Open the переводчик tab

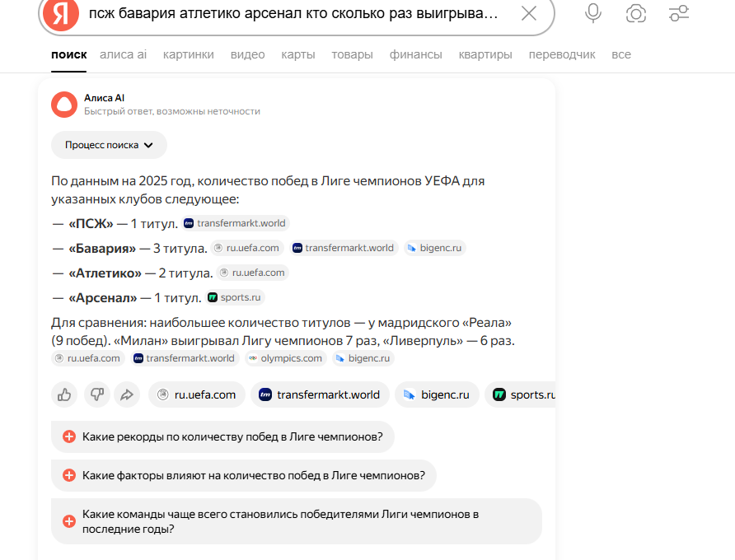coord(562,54)
